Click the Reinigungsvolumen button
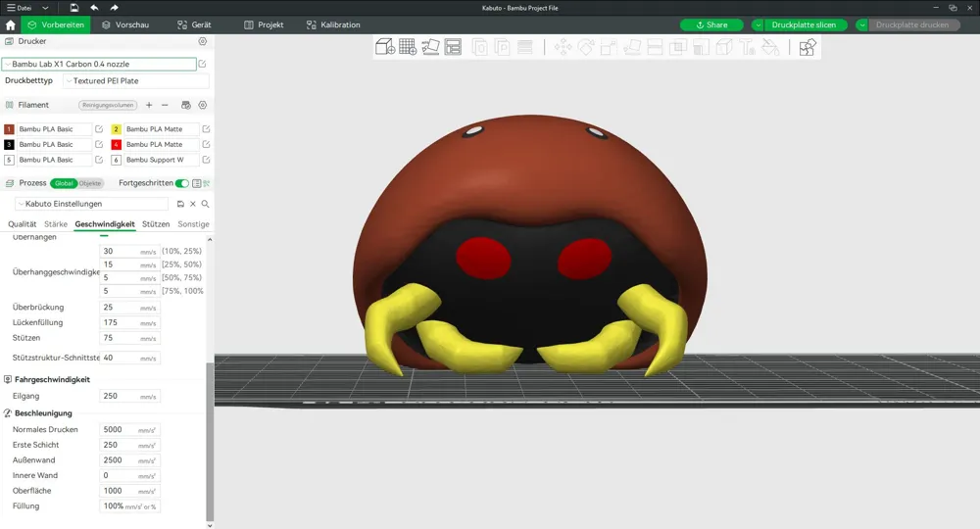 [x=108, y=105]
